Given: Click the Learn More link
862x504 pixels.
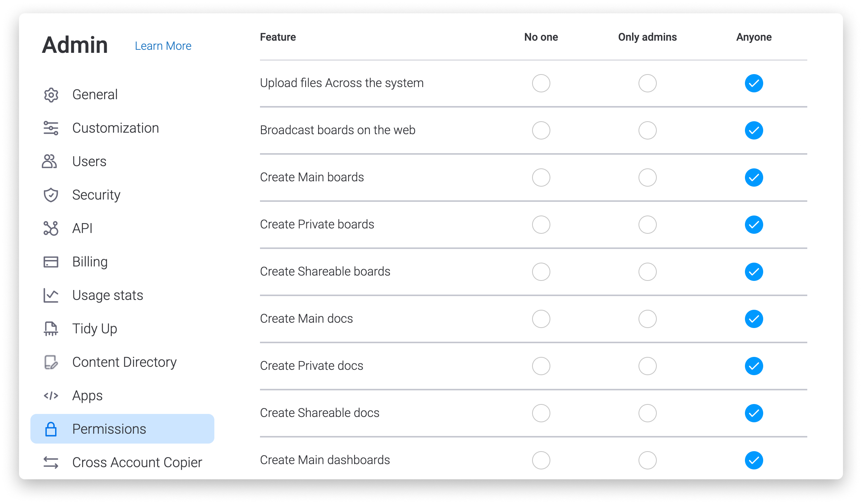Looking at the screenshot, I should pyautogui.click(x=163, y=46).
